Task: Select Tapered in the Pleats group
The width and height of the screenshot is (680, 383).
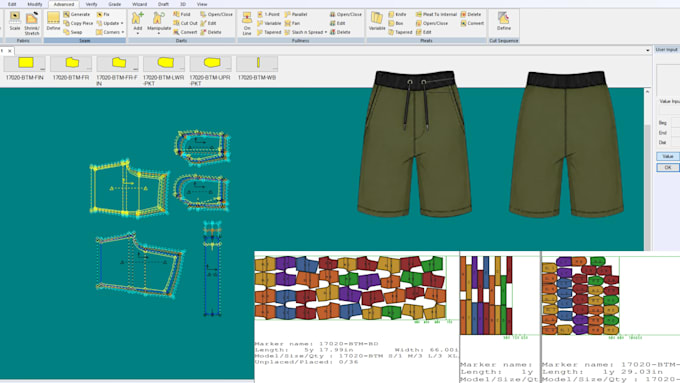Action: [x=400, y=32]
